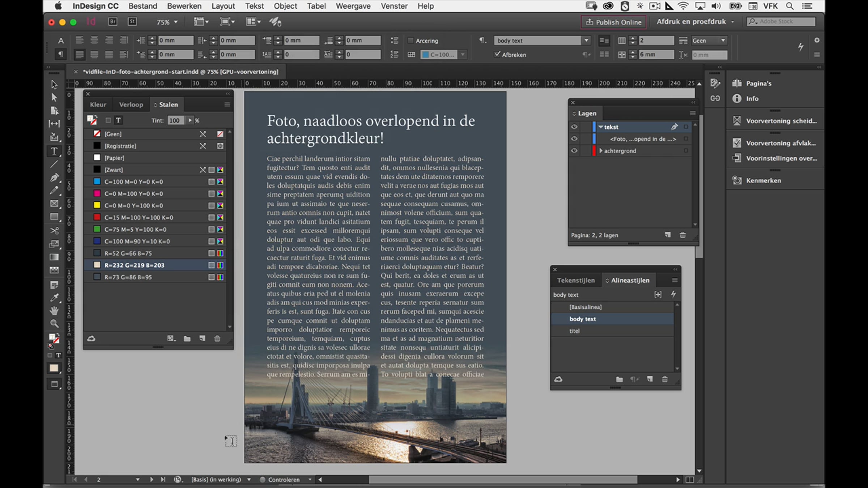Open the 75% zoom level dropdown
The height and width of the screenshot is (488, 868).
pos(176,22)
